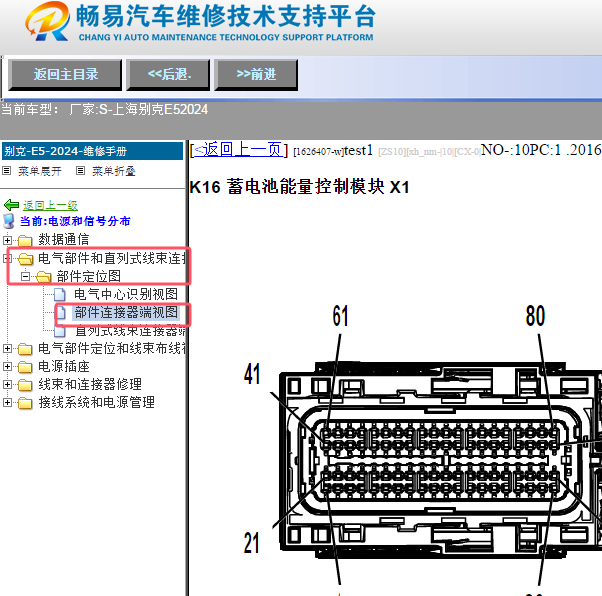Click the 返回上一级 link
The width and height of the screenshot is (602, 596).
50,205
